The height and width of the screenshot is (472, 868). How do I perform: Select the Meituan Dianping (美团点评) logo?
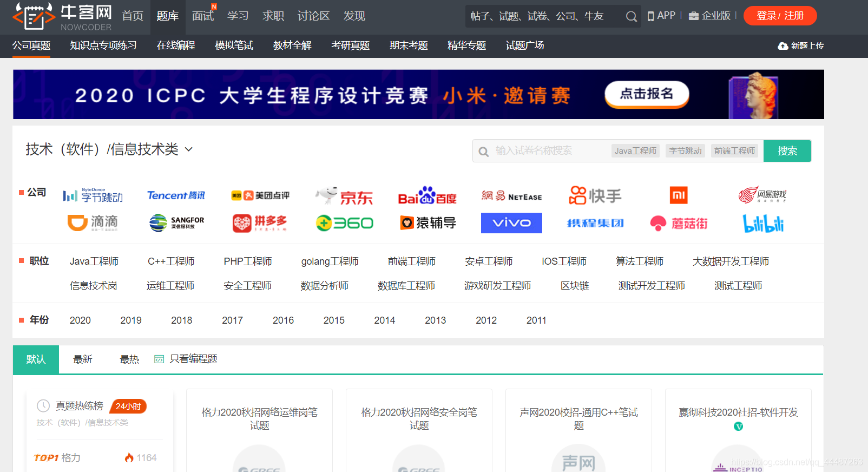[x=260, y=195]
